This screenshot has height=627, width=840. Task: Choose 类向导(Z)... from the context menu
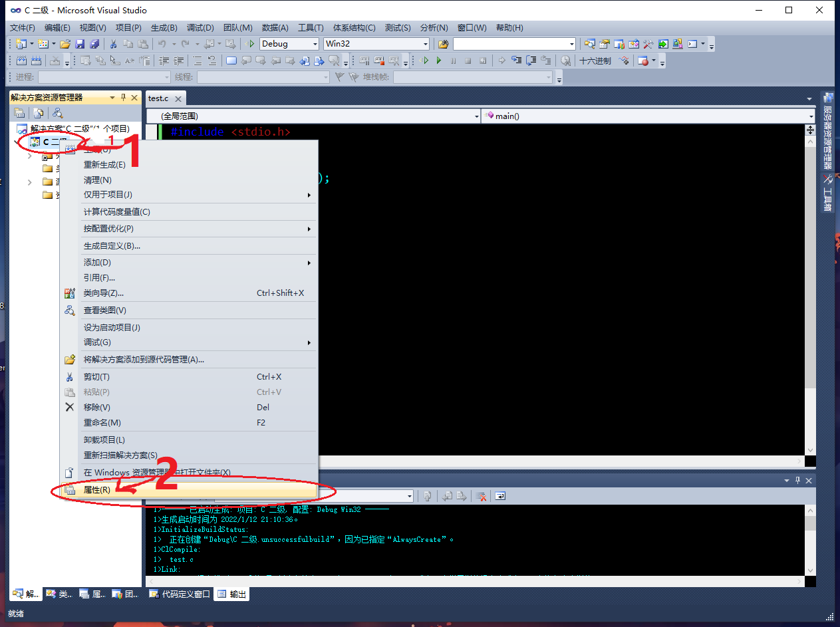point(189,293)
